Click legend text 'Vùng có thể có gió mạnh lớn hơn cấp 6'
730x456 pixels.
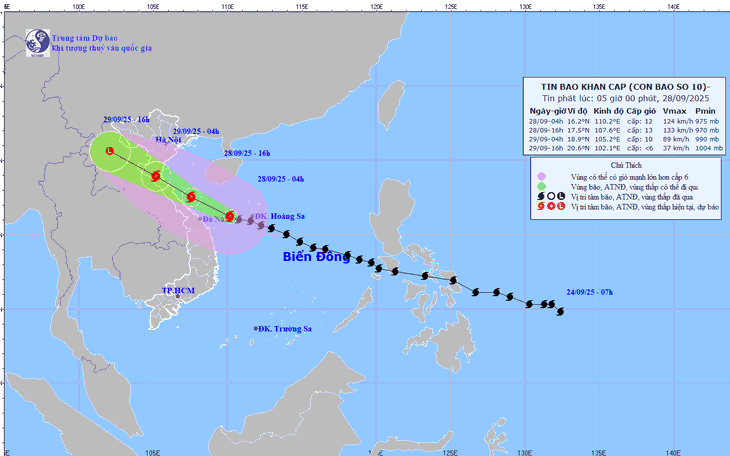[629, 177]
